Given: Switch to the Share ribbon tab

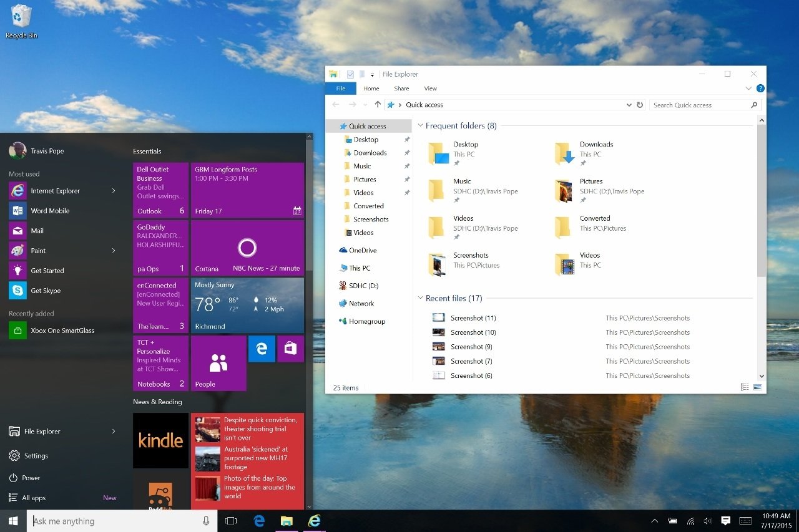Looking at the screenshot, I should click(x=401, y=89).
